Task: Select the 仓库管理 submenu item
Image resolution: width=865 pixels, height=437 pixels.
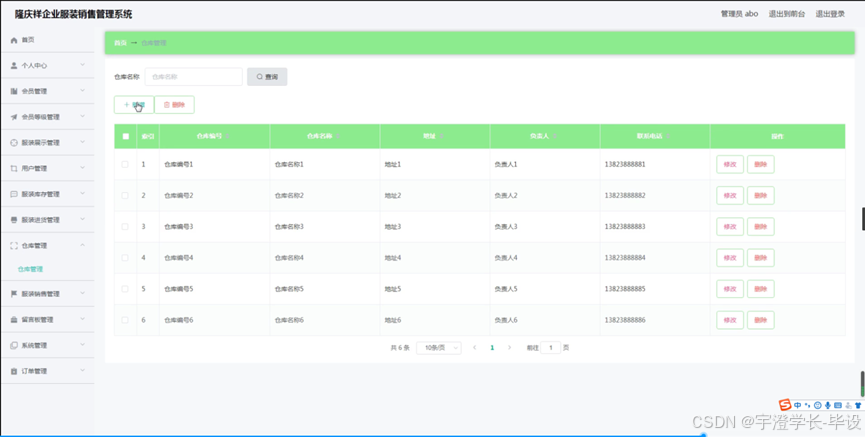Action: (x=30, y=269)
